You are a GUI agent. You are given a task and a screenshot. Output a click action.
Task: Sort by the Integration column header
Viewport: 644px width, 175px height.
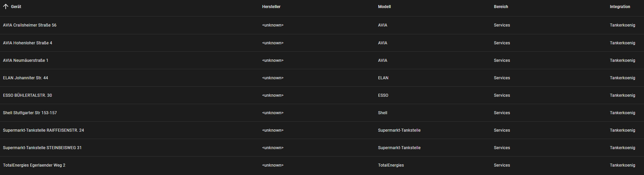click(x=620, y=7)
